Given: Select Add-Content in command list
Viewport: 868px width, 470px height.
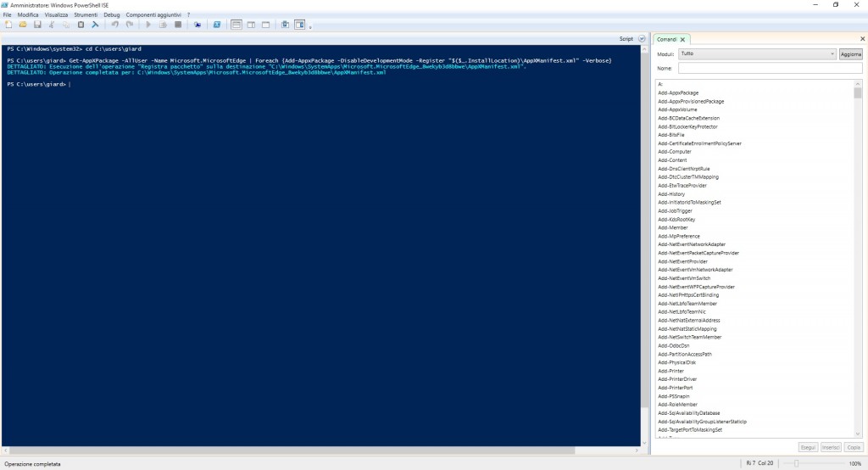Looking at the screenshot, I should click(672, 160).
